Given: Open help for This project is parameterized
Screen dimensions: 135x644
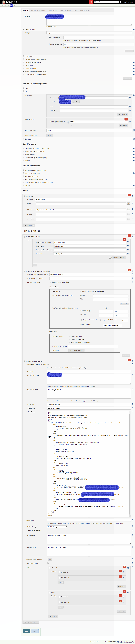Looking at the screenshot, I should point(134,62).
